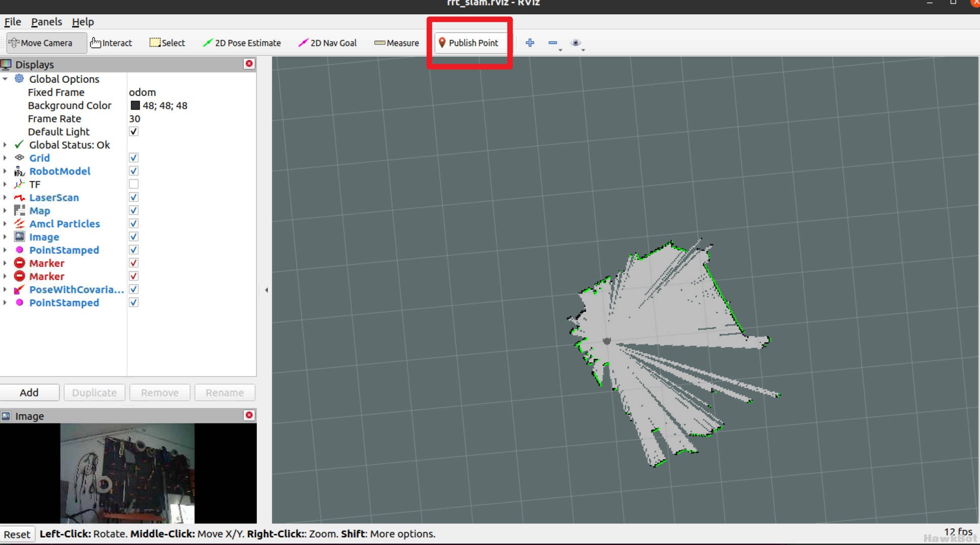Close the Image panel
The width and height of the screenshot is (980, 545).
pyautogui.click(x=249, y=415)
